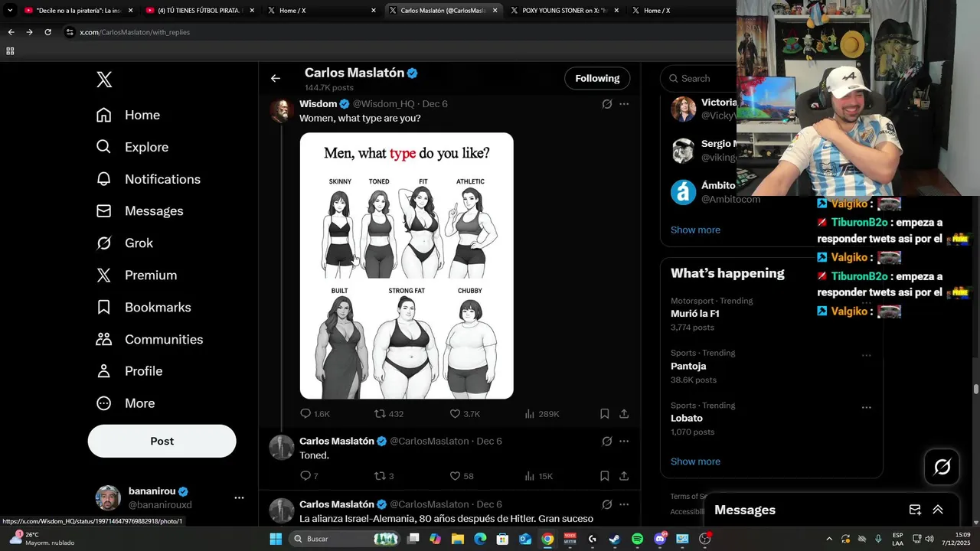980x551 pixels.
Task: Open the 'Men, what type' image
Action: click(x=407, y=266)
